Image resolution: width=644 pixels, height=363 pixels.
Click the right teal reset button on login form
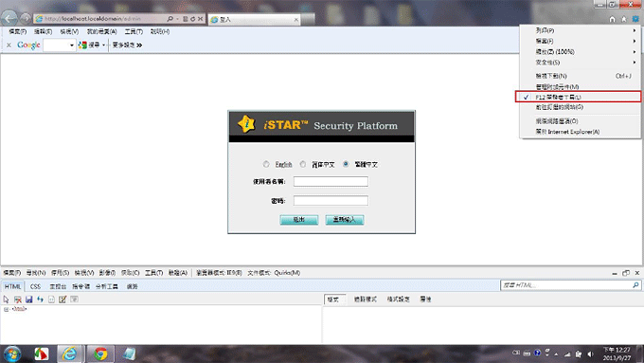click(x=345, y=220)
